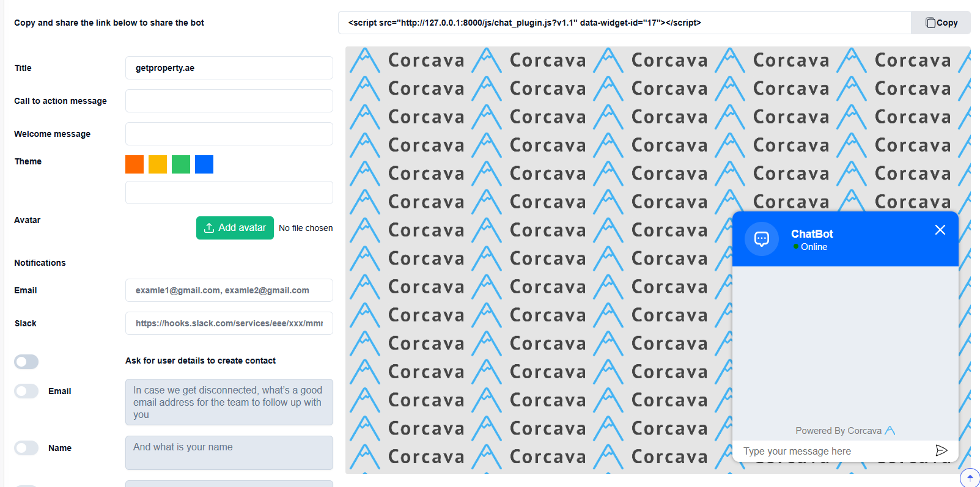Toggle Ask for user details switch
The height and width of the screenshot is (487, 980).
(x=26, y=362)
